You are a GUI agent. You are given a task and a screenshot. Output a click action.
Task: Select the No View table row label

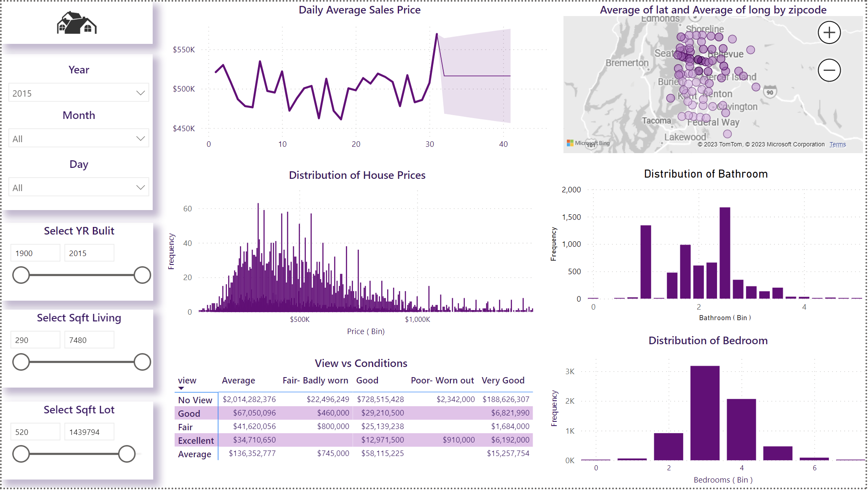pyautogui.click(x=195, y=400)
